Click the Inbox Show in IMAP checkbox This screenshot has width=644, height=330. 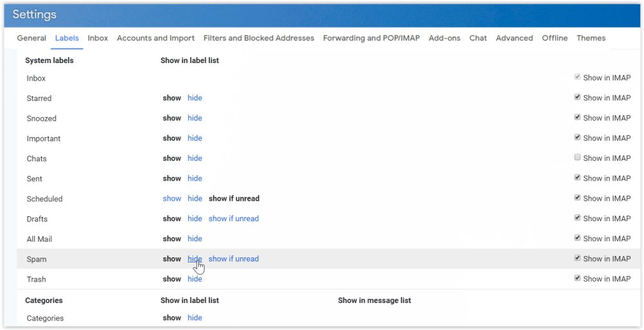578,77
